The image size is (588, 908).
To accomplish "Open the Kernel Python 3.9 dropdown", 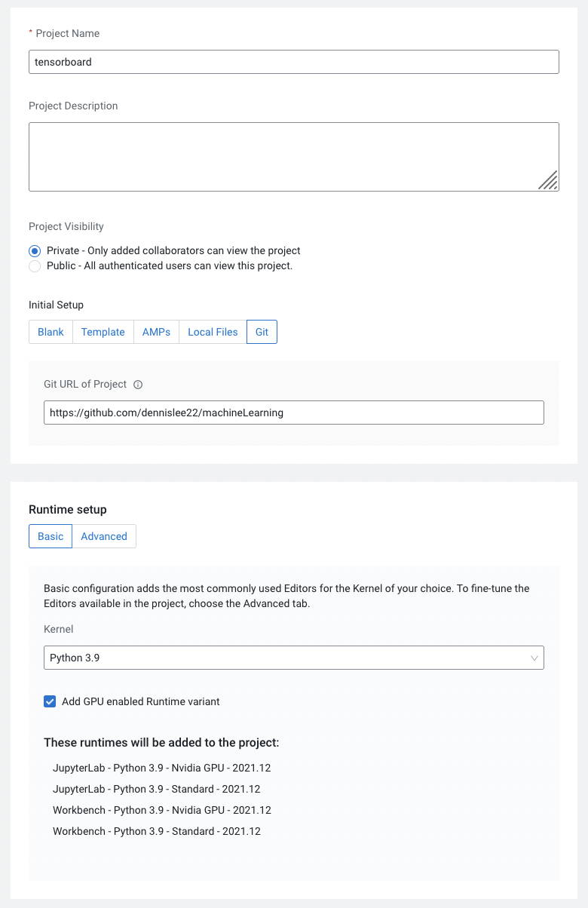I will click(x=293, y=658).
